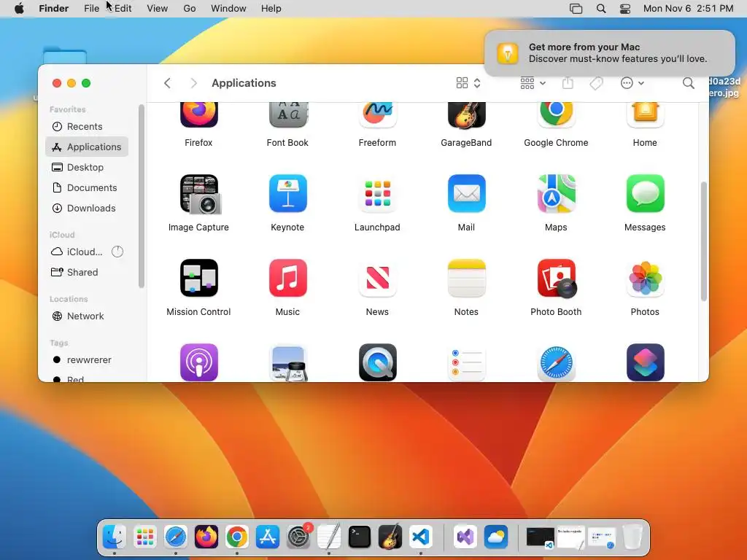Open the Apple menu
747x560 pixels.
coord(19,9)
